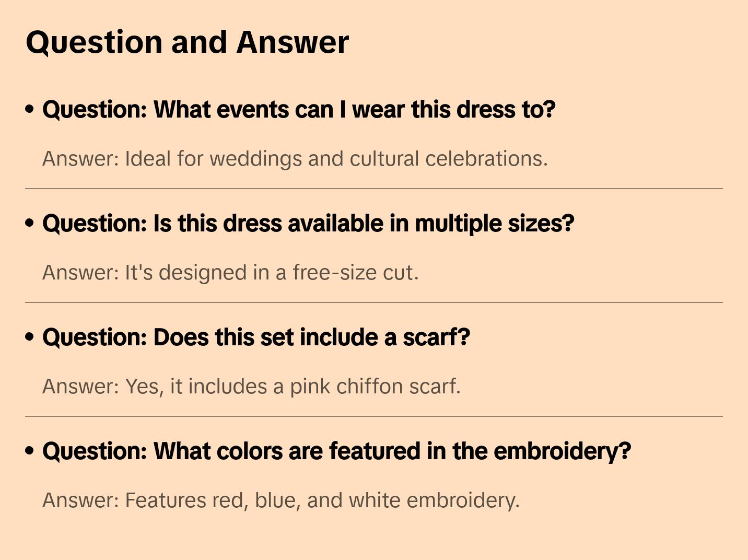Expand the 'available in multiple sizes' question
This screenshot has width=748, height=560.
click(308, 224)
